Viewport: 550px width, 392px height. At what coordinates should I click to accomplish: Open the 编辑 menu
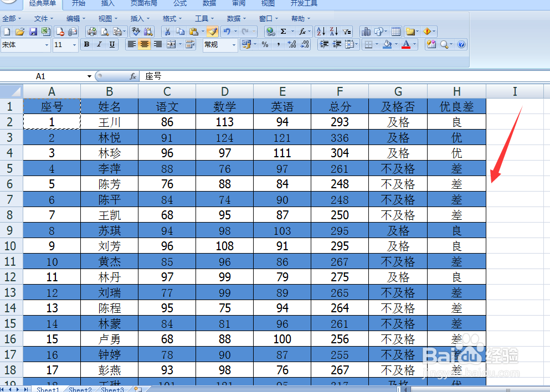click(76, 19)
